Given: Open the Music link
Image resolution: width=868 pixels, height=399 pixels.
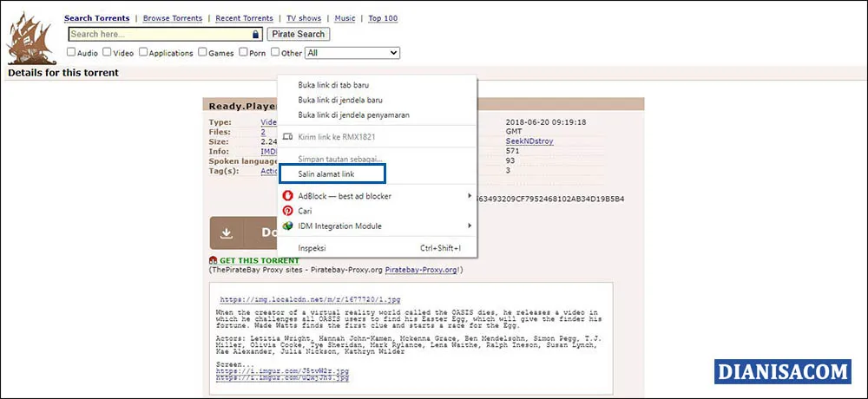Looking at the screenshot, I should pos(345,18).
